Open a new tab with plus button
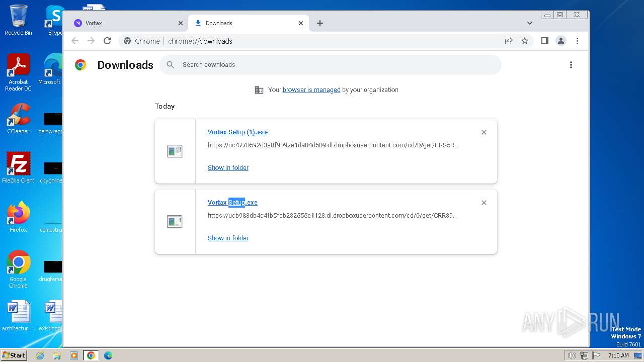Image resolution: width=644 pixels, height=362 pixels. 320,23
